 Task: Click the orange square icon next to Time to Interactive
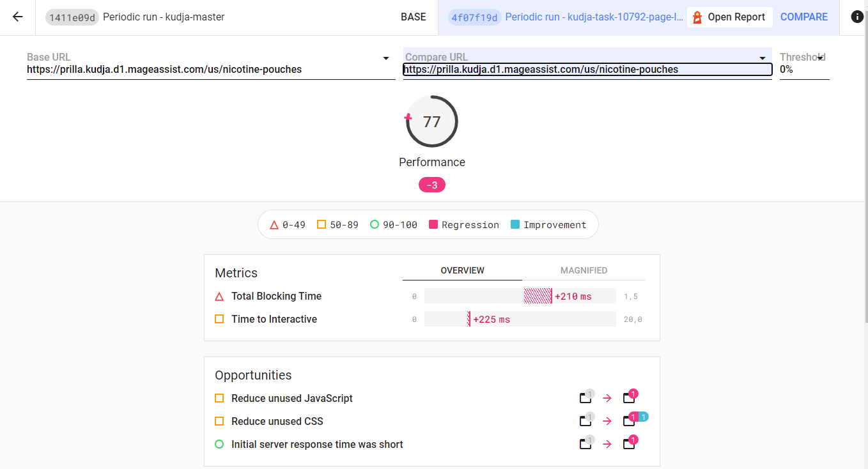point(219,319)
